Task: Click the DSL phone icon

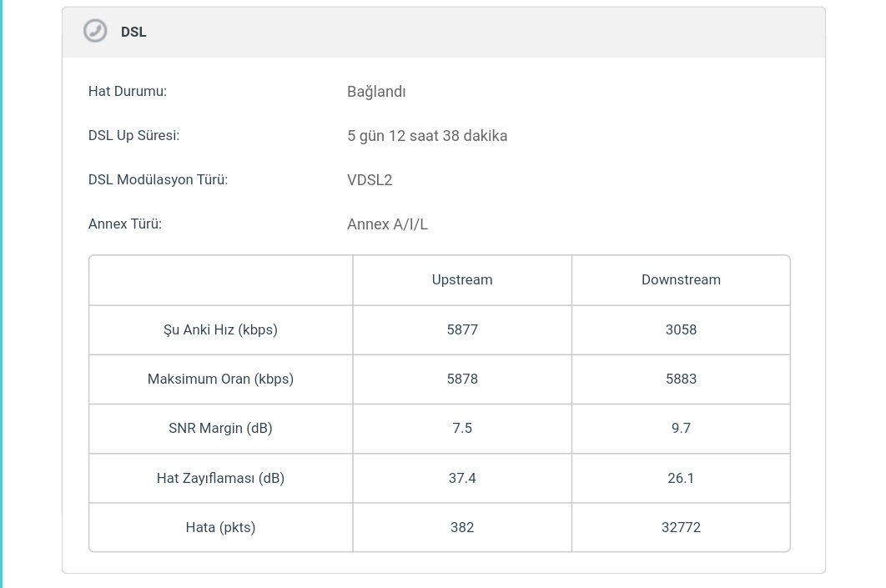Action: pos(95,31)
